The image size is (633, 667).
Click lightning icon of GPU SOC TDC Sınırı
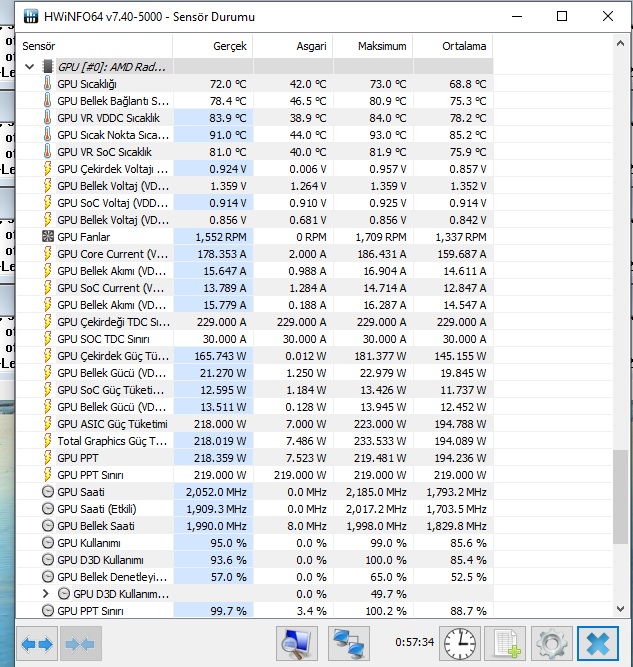[x=48, y=339]
